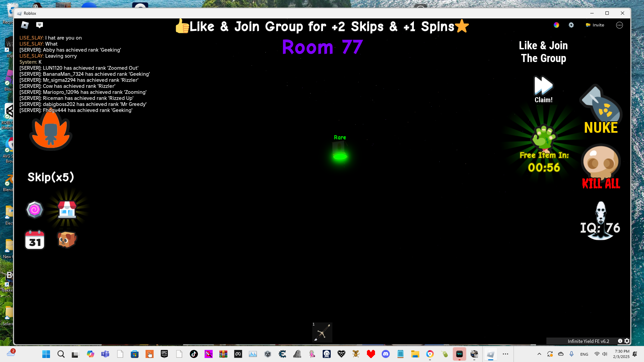Open the taskbar three-dot overflow menu
This screenshot has width=644, height=362.
[505, 354]
